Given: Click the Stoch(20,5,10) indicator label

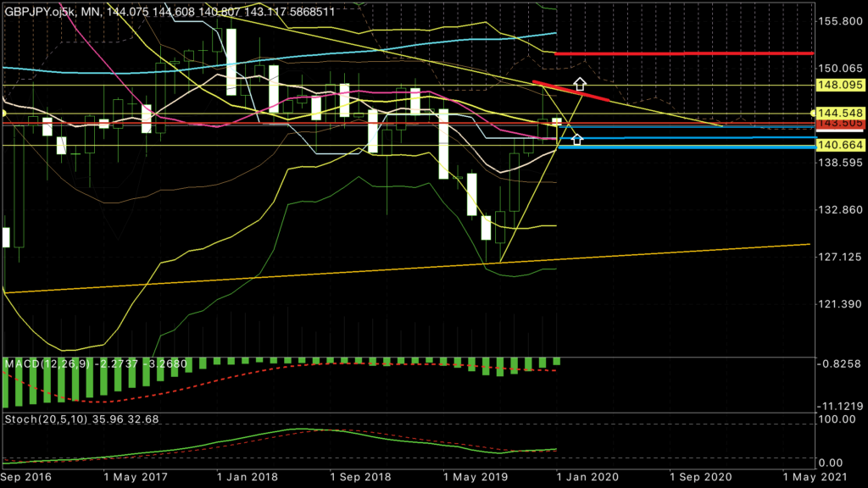Looking at the screenshot, I should [81, 419].
